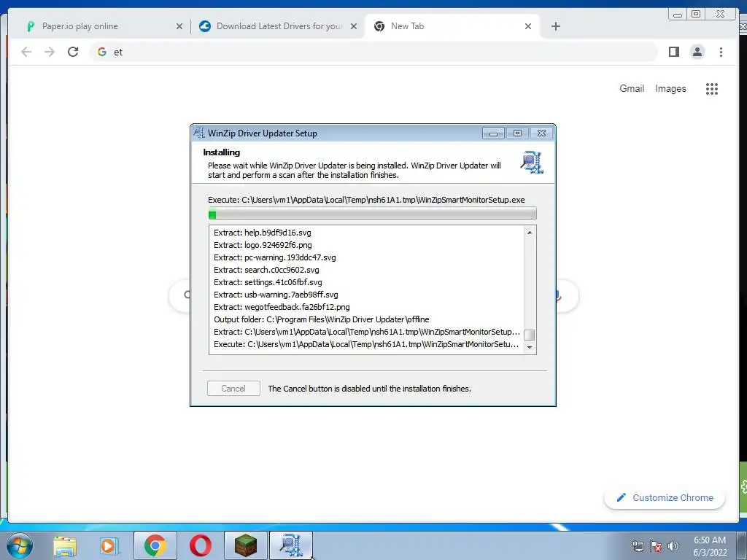
Task: Click the address bar containing 'et'
Action: [374, 52]
